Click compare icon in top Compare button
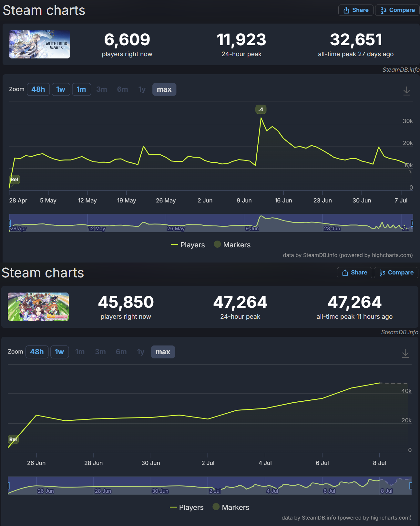The width and height of the screenshot is (420, 526). pyautogui.click(x=384, y=10)
